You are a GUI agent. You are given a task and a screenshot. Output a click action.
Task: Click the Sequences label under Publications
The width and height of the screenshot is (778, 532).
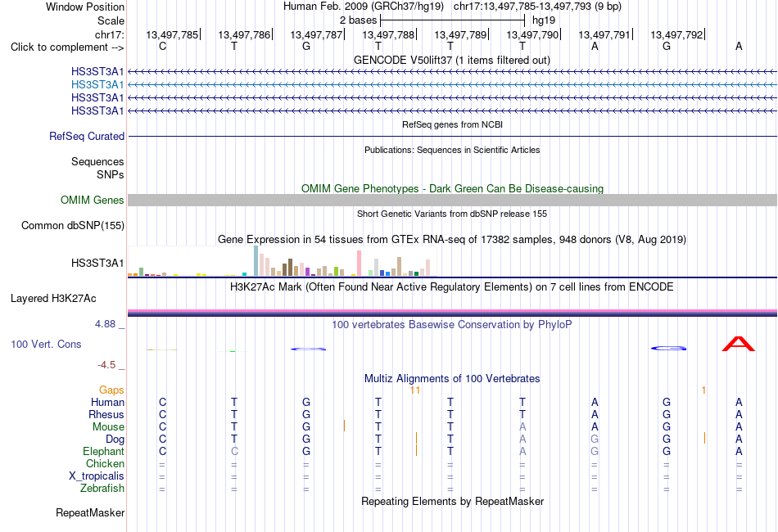click(97, 161)
